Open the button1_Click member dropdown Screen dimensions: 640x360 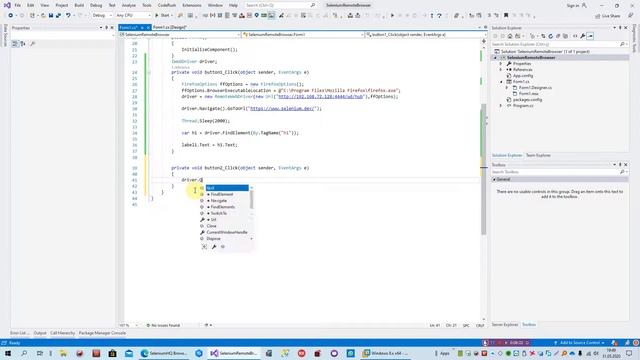[x=426, y=35]
